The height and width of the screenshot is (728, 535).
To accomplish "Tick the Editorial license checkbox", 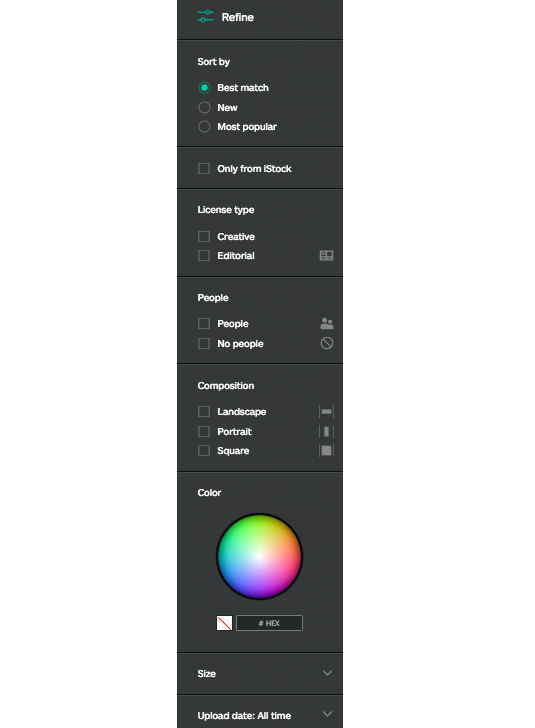I will click(x=204, y=256).
